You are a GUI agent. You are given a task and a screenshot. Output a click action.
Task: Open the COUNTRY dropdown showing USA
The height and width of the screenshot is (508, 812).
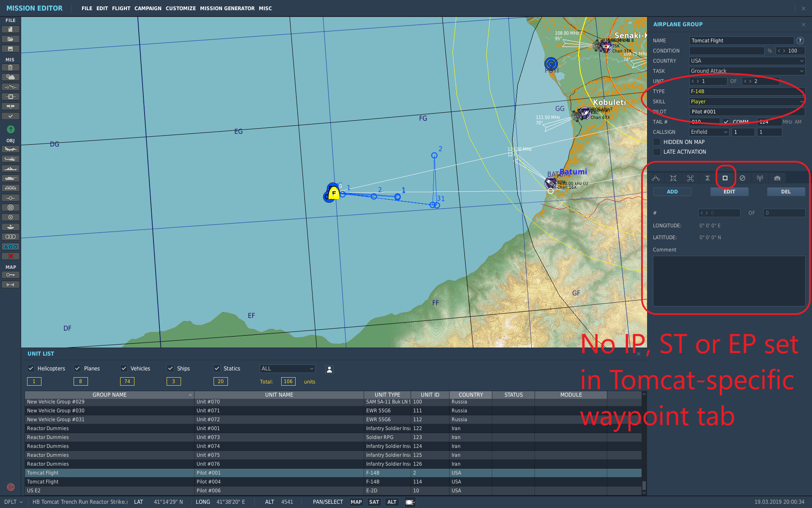(x=747, y=61)
